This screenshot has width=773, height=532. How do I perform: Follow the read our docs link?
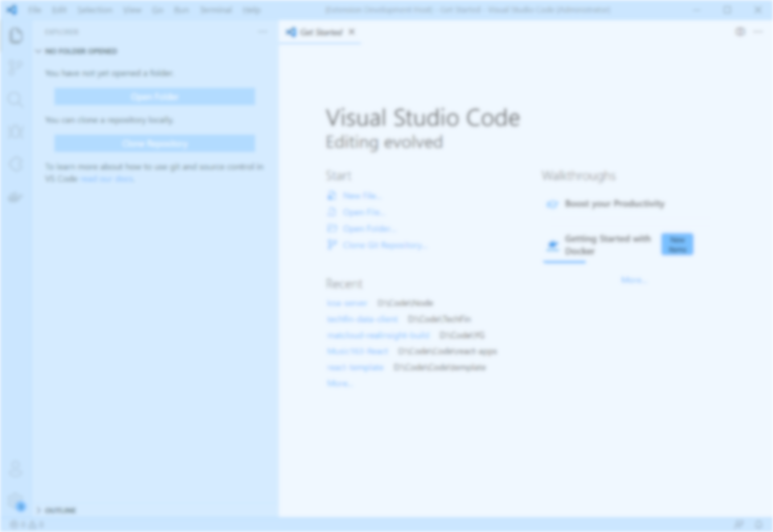pos(108,179)
